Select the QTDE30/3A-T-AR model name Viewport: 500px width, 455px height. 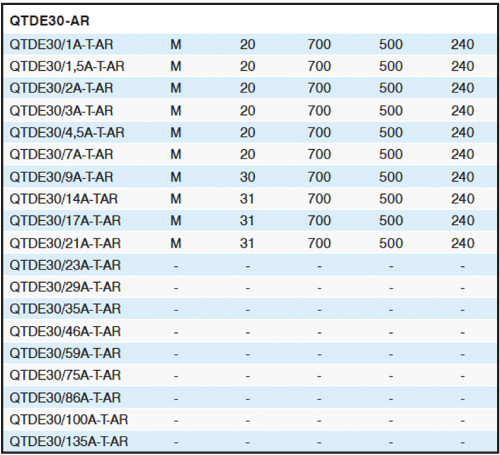(x=61, y=111)
